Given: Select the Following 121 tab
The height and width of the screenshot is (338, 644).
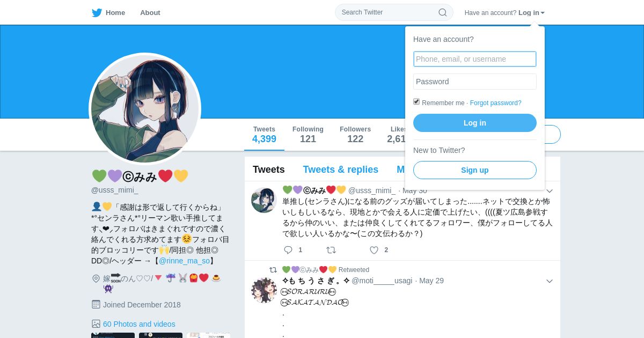Looking at the screenshot, I should point(308,135).
